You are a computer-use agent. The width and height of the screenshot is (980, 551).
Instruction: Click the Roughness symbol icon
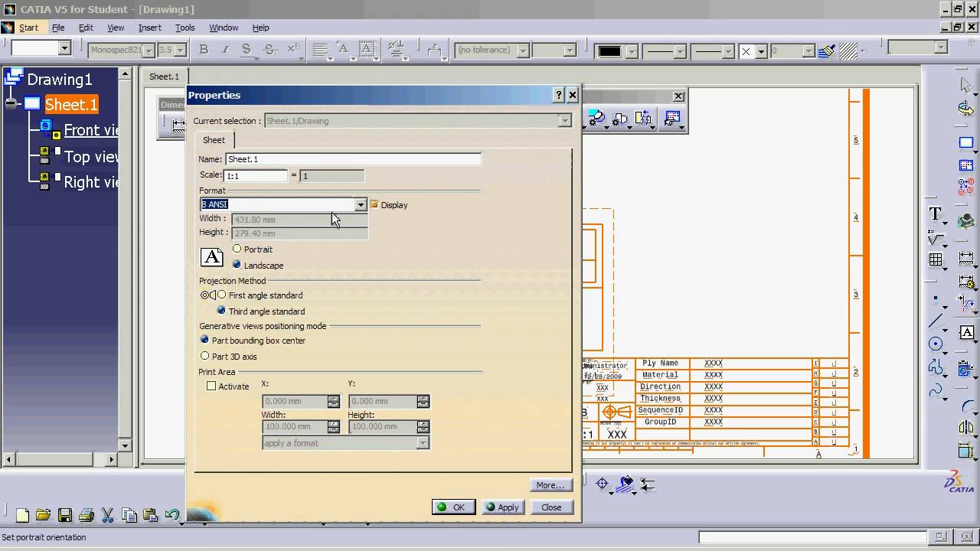(x=936, y=239)
